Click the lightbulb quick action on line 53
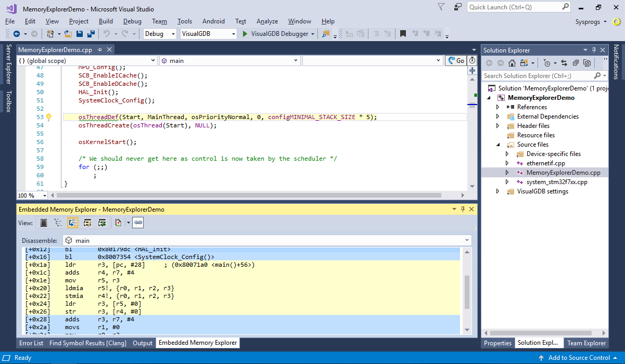The image size is (625, 364). coord(49,117)
